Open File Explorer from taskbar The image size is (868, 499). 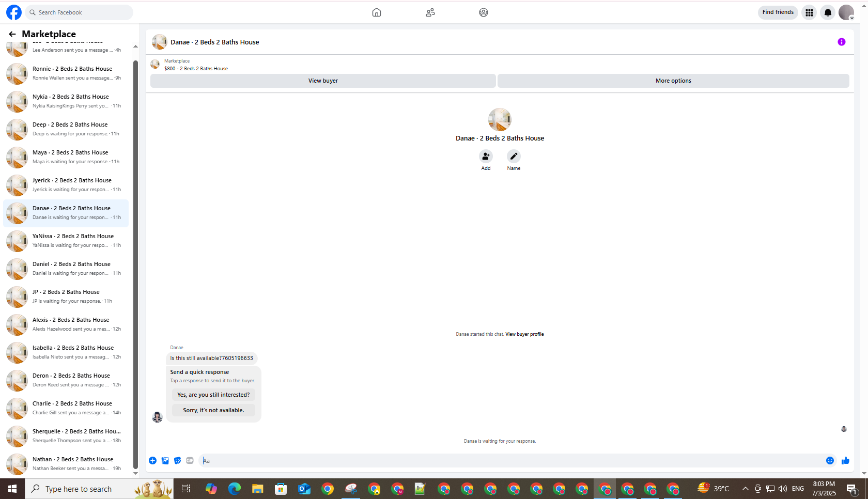coord(257,489)
